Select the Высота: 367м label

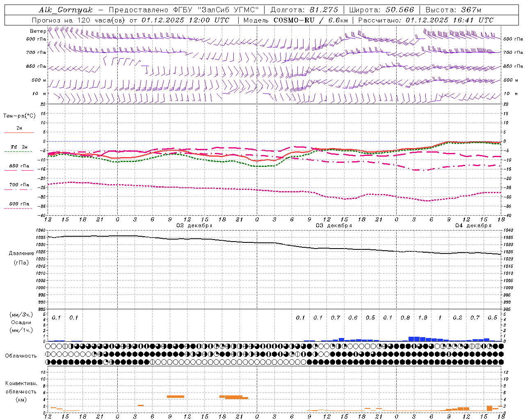tap(453, 10)
